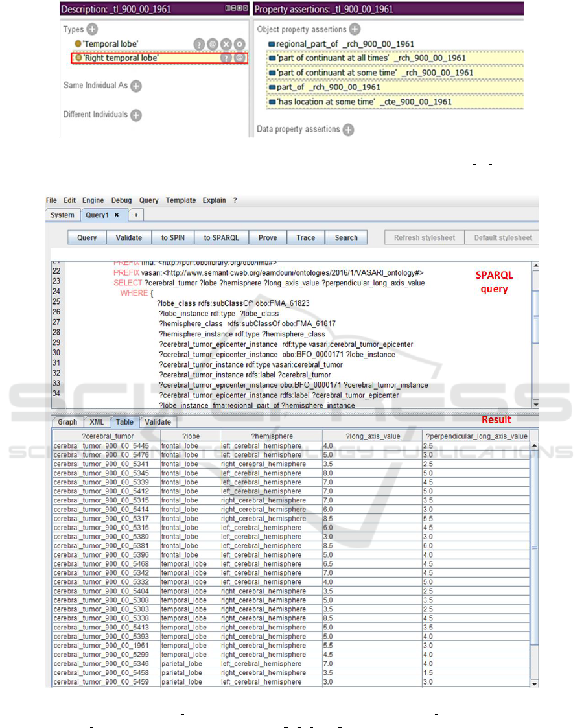Screen dimensions: 584x728
Task: Click the down arrow of the results table scrollbar
Action: [x=534, y=683]
